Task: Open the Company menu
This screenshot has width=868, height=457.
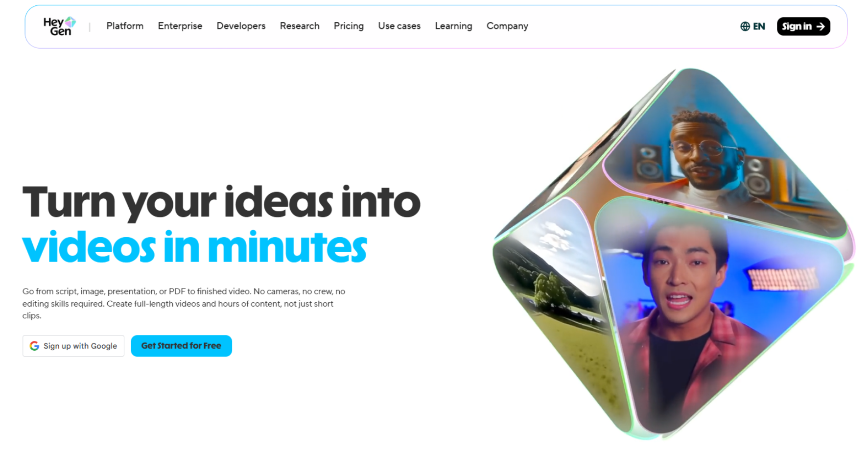Action: pyautogui.click(x=507, y=26)
